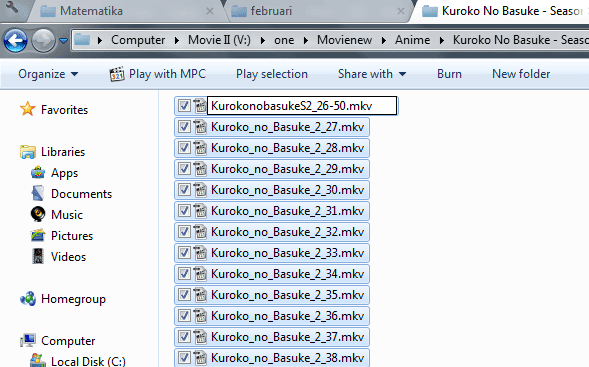Click the wrench settings icon
589x367 pixels.
(12, 8)
